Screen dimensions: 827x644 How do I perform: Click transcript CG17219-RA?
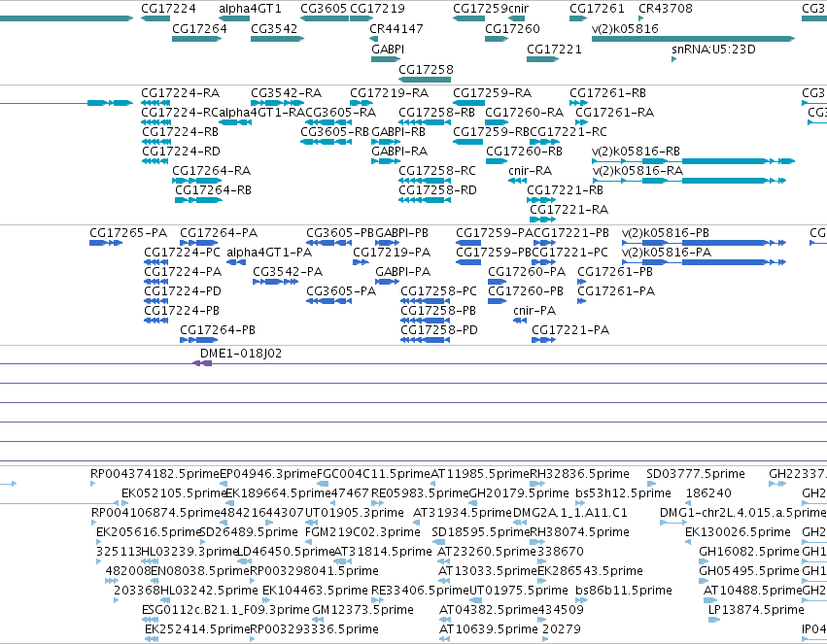[362, 103]
